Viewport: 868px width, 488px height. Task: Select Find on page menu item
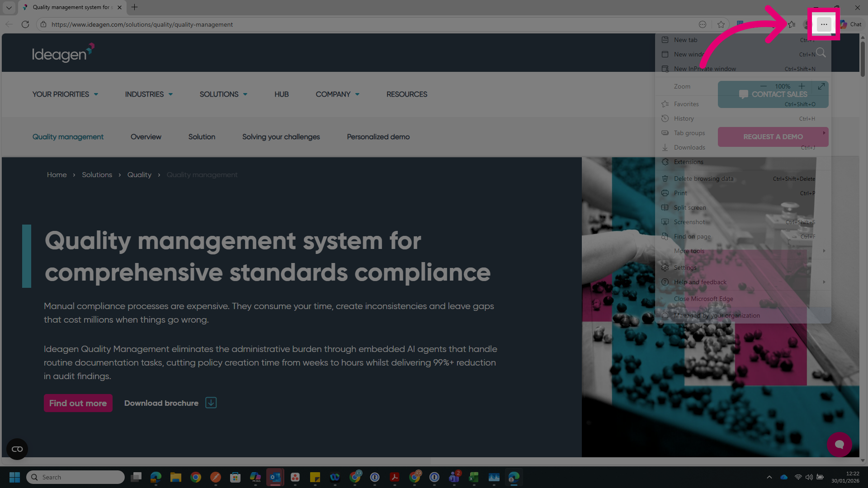(743, 236)
